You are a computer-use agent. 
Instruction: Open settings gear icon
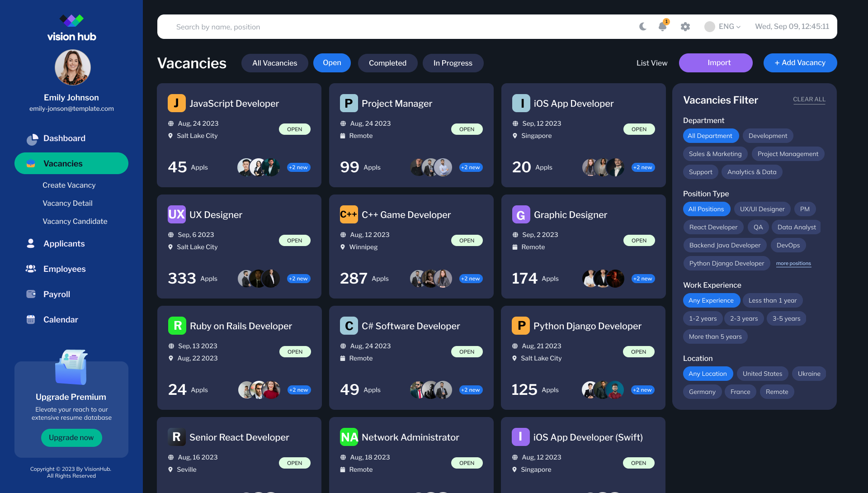click(685, 27)
